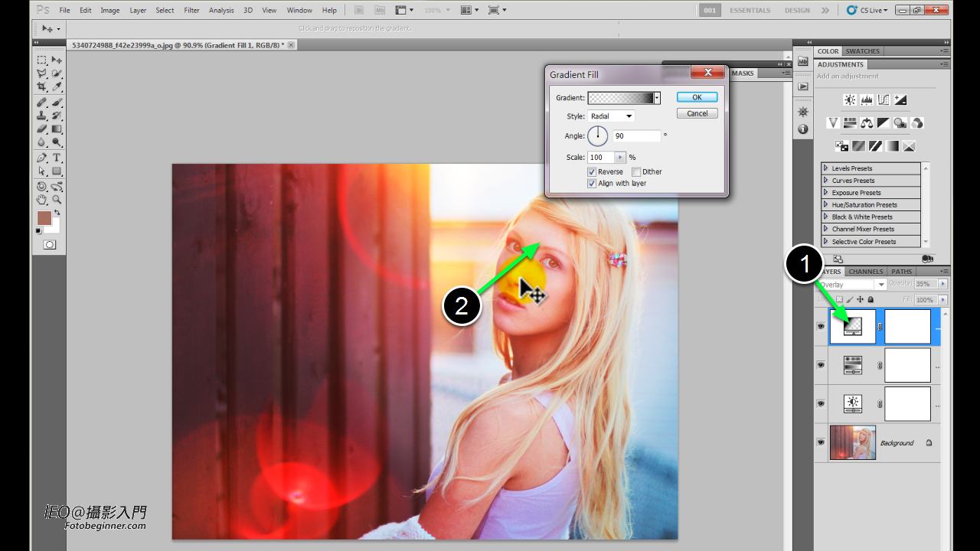Swap foreground and background colors
The image size is (980, 551).
(57, 213)
